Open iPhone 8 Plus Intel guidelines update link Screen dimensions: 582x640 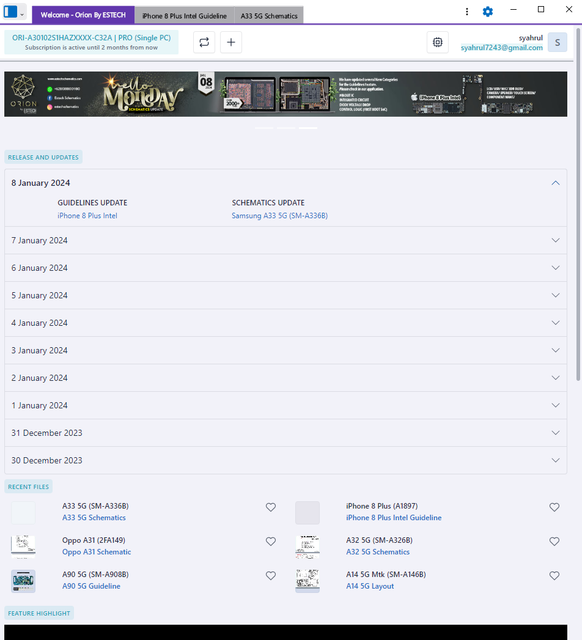tap(87, 216)
